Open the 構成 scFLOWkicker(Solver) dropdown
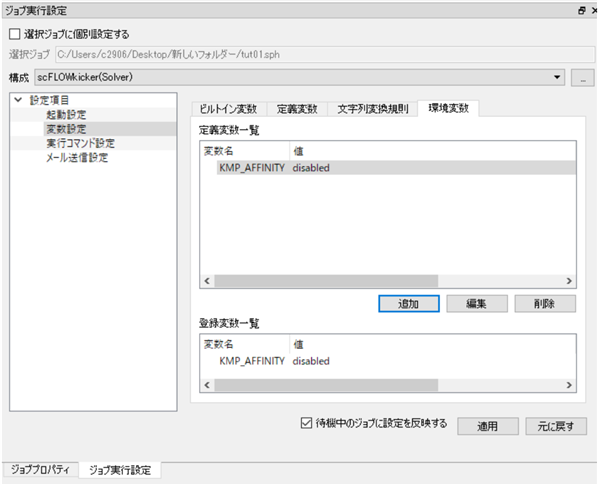The height and width of the screenshot is (485, 598). point(299,77)
